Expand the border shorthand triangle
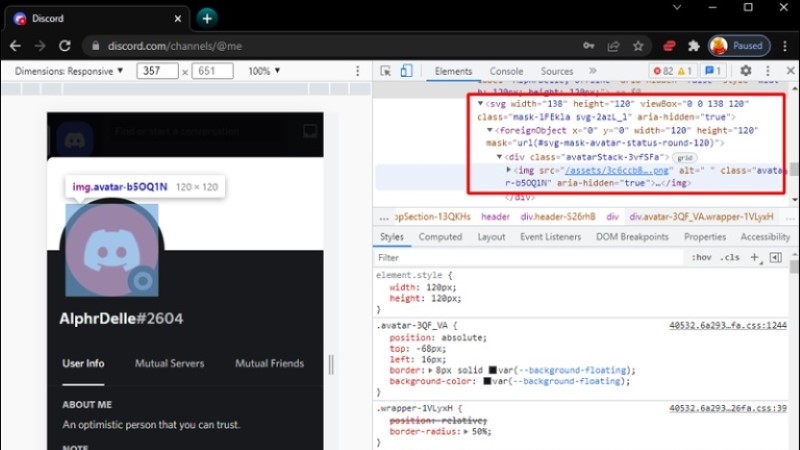This screenshot has width=800, height=450. point(430,370)
